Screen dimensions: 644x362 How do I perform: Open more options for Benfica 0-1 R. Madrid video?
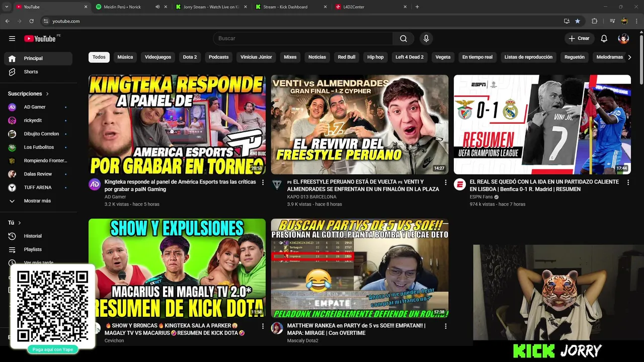pos(628,183)
